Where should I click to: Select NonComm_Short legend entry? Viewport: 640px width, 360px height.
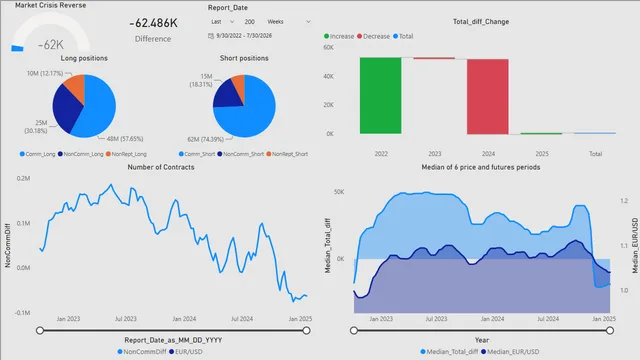click(x=240, y=154)
